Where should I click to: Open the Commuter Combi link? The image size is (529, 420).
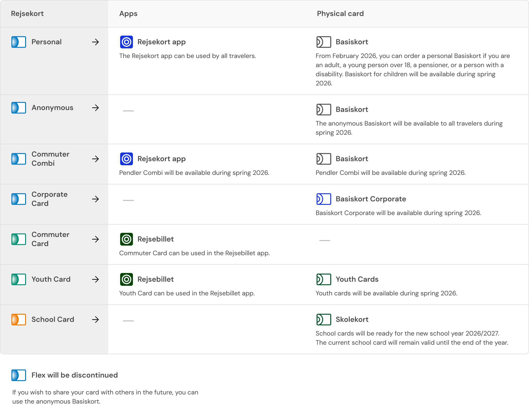50,159
